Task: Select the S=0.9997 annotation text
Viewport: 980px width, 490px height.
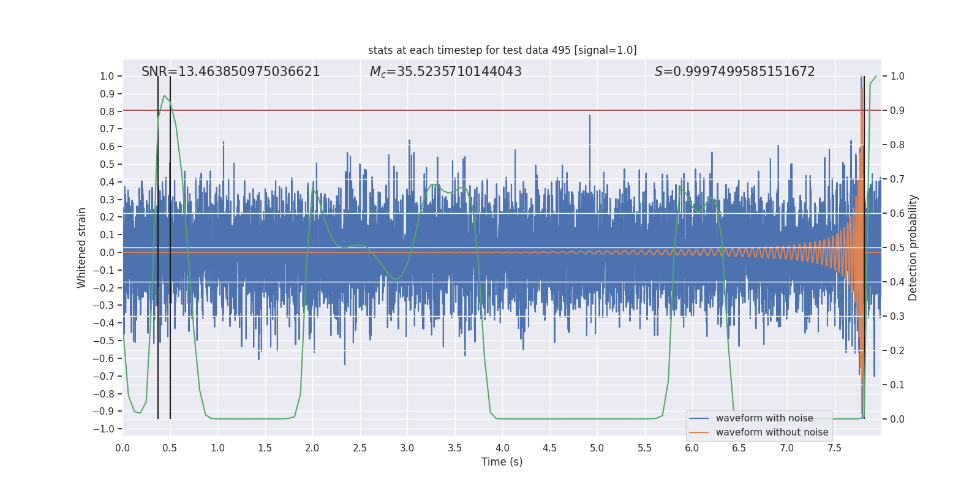Action: tap(734, 72)
